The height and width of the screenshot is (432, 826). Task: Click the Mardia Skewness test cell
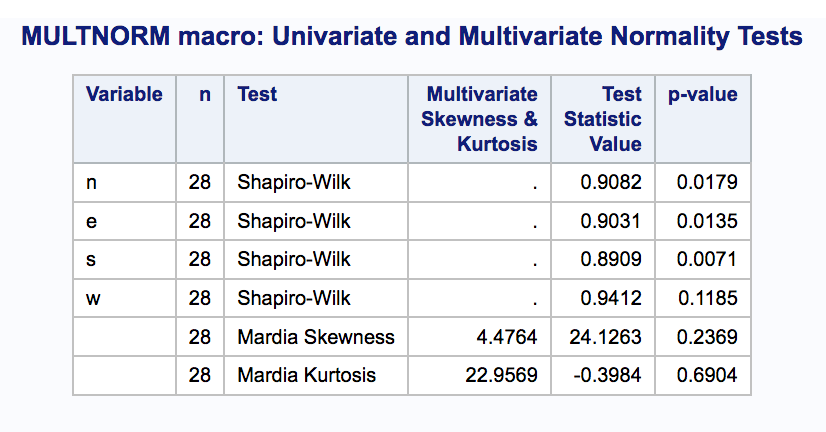point(315,337)
